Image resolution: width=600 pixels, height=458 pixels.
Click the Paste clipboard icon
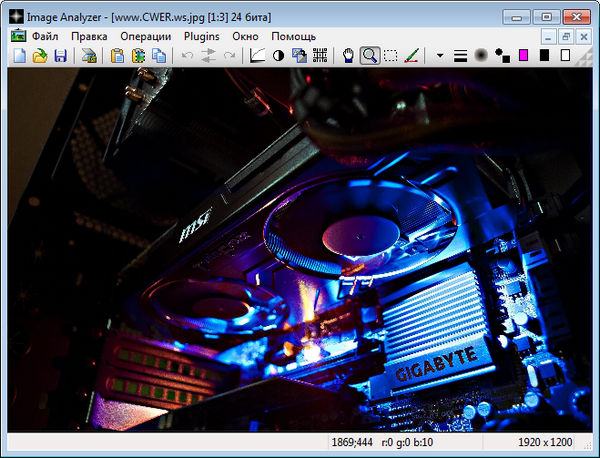117,56
